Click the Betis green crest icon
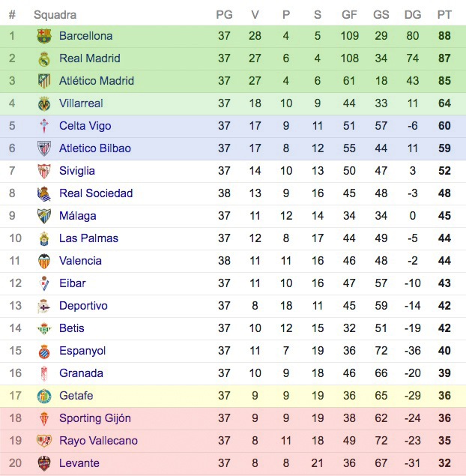 click(44, 328)
